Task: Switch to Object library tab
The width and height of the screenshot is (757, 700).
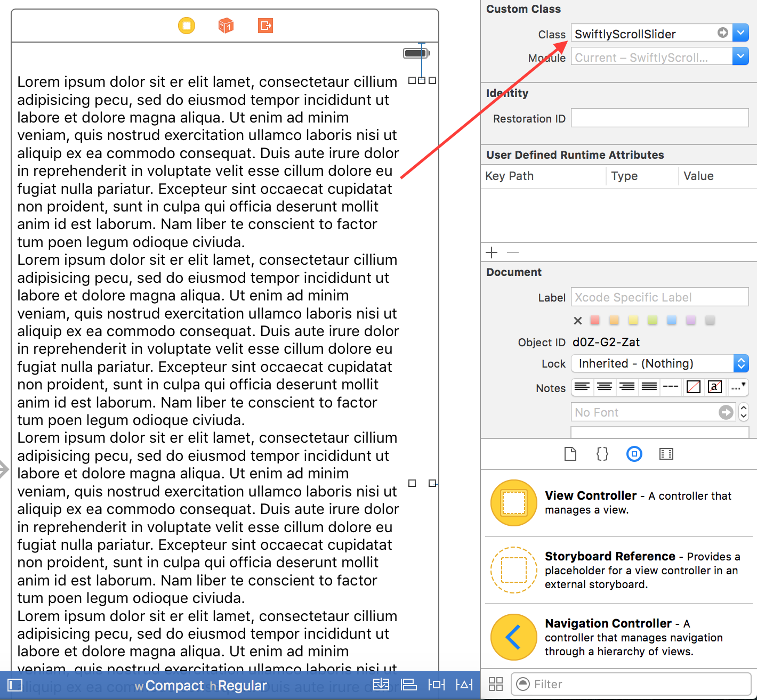Action: (634, 454)
